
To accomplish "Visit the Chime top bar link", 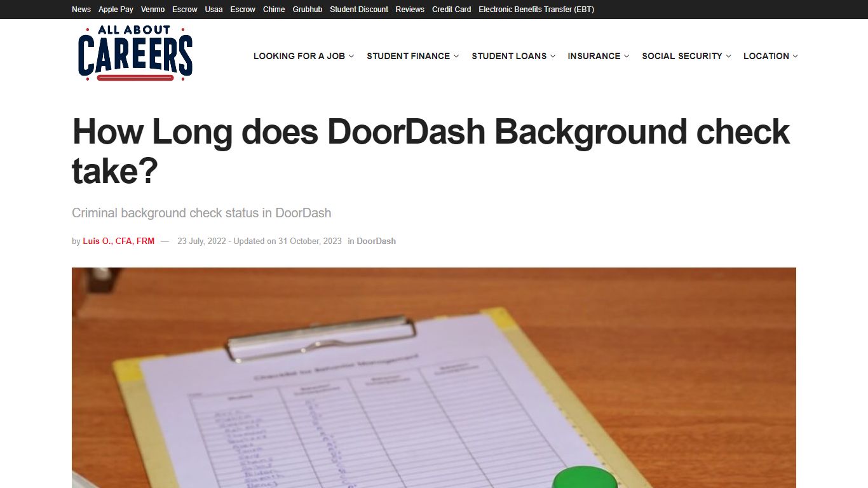I will pos(274,10).
